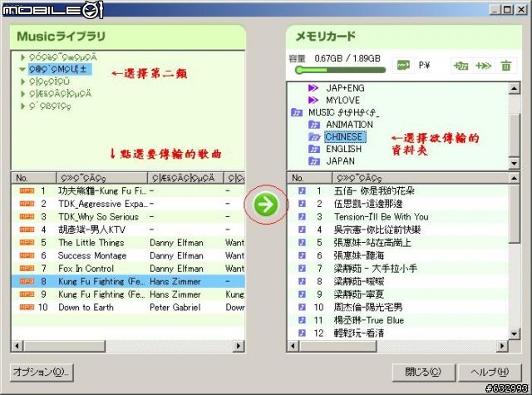532x395 pixels.
Task: Click the library artist column header
Action: (185, 178)
